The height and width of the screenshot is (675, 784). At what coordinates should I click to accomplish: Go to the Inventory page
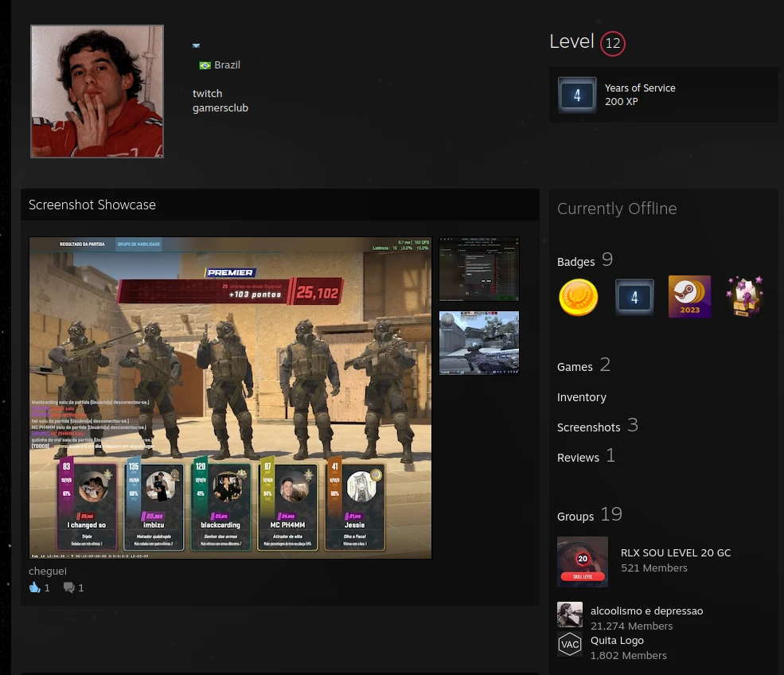tap(581, 397)
